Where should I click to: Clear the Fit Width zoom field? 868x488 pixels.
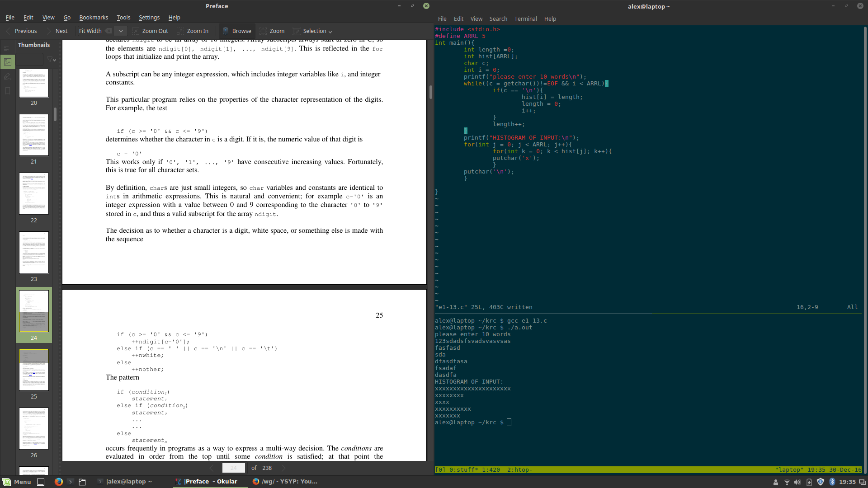click(108, 31)
